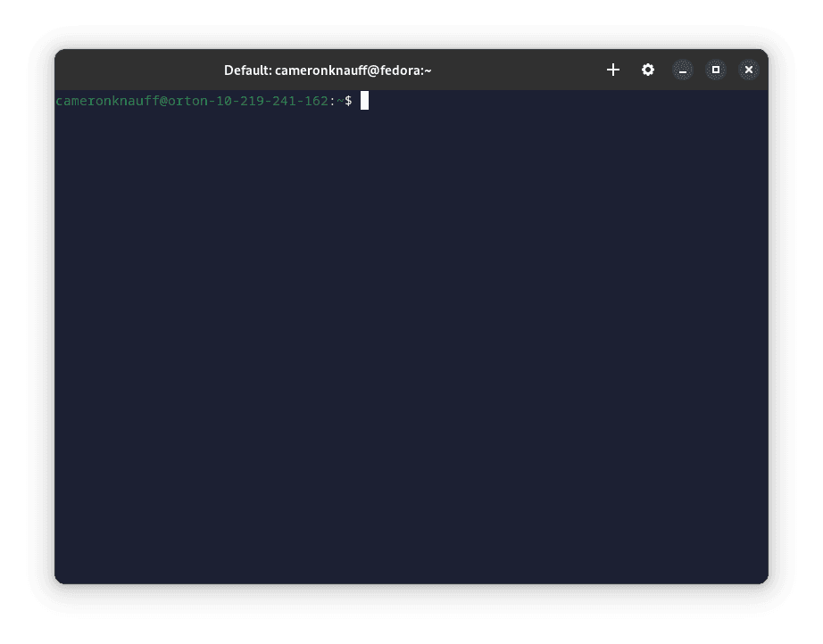Click the '$' prompt symbol
Image resolution: width=823 pixels, height=644 pixels.
coord(348,101)
